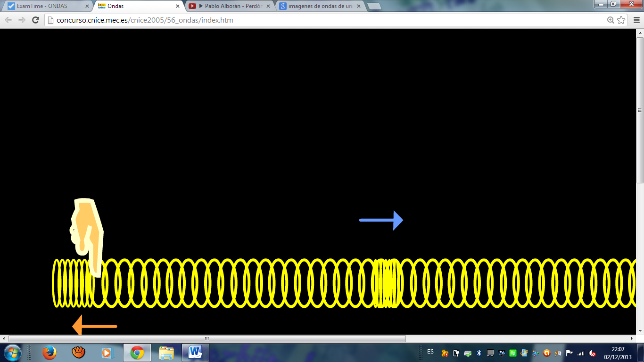644x362 pixels.
Task: Click the safely remove hardware tray icon
Action: click(467, 353)
